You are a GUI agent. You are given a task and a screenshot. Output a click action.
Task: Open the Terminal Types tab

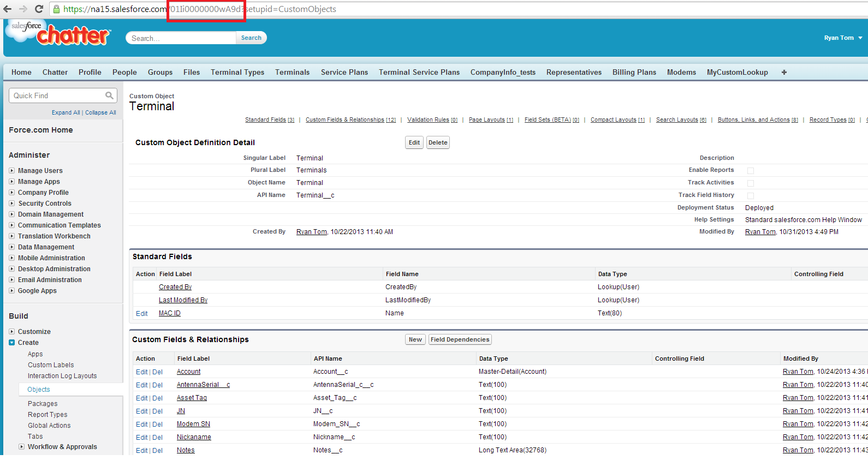coord(237,72)
